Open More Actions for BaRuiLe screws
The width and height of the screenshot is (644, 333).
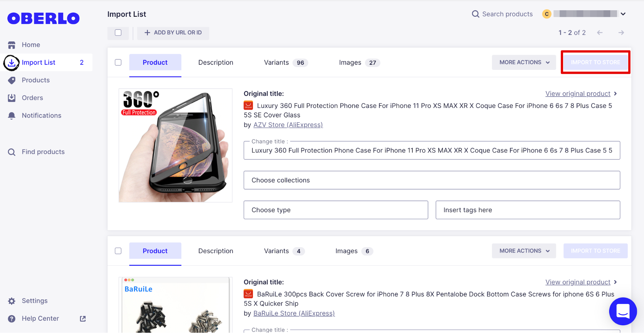(524, 251)
